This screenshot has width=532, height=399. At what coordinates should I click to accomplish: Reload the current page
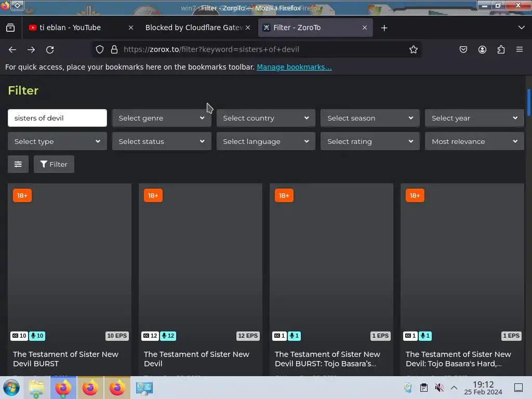(x=50, y=49)
